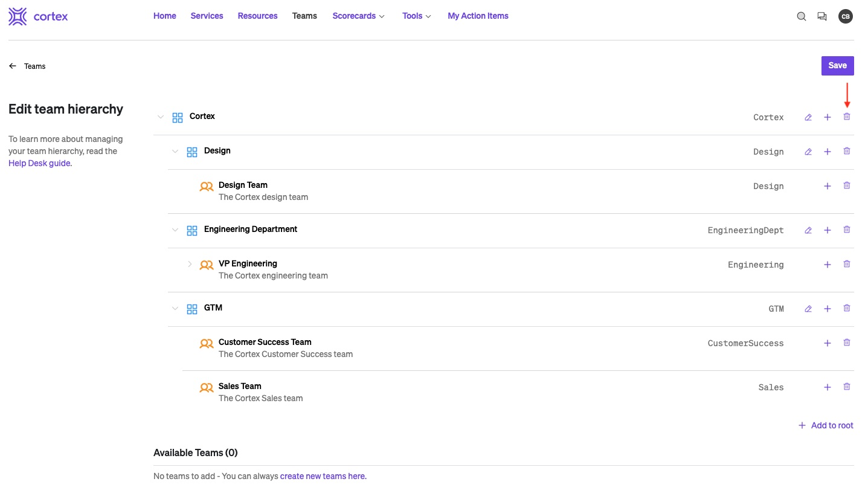The height and width of the screenshot is (499, 868).
Task: Click the Teams breadcrumb label
Action: (35, 66)
